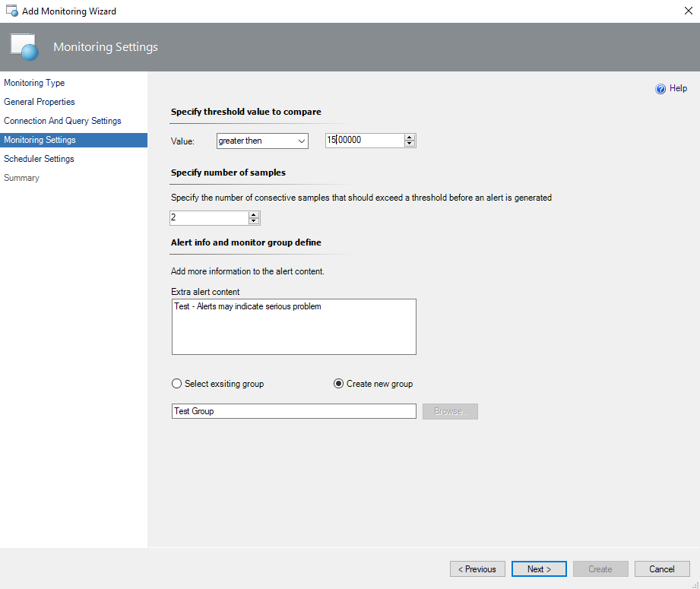Choose the 'Select exsiting group' radio button
The width and height of the screenshot is (700, 589).
[177, 384]
